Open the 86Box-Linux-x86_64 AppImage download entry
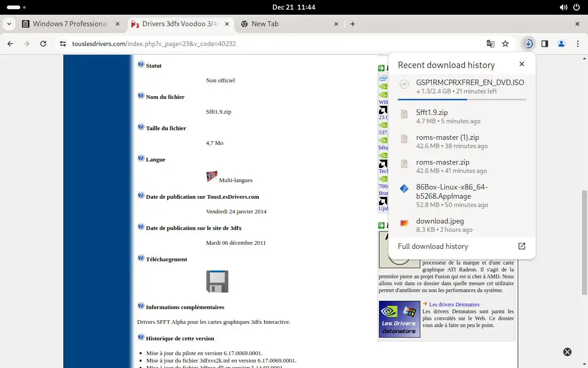Screen dimensions: 588x368 coord(462,195)
